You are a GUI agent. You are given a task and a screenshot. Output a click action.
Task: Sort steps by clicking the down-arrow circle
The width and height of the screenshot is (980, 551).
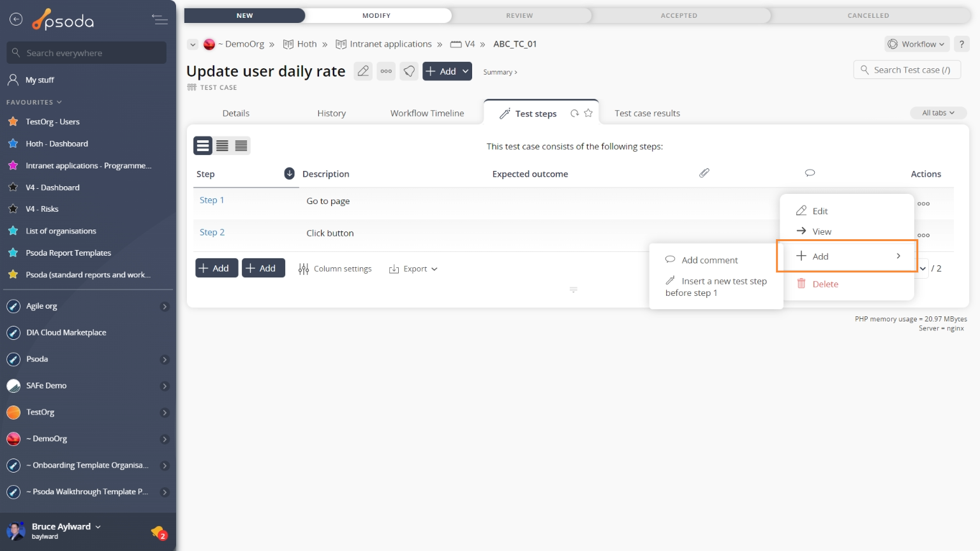pos(289,173)
